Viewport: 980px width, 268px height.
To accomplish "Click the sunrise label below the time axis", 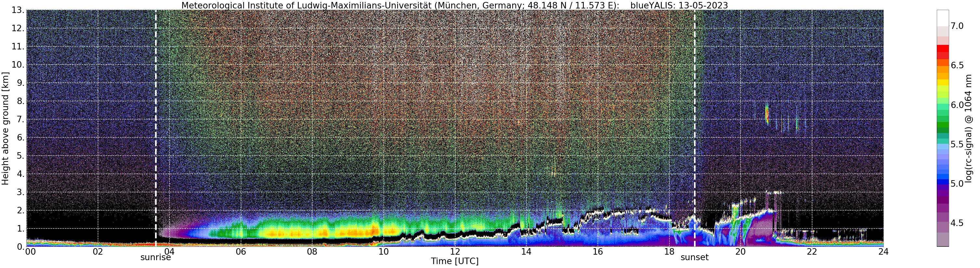I will tap(156, 257).
